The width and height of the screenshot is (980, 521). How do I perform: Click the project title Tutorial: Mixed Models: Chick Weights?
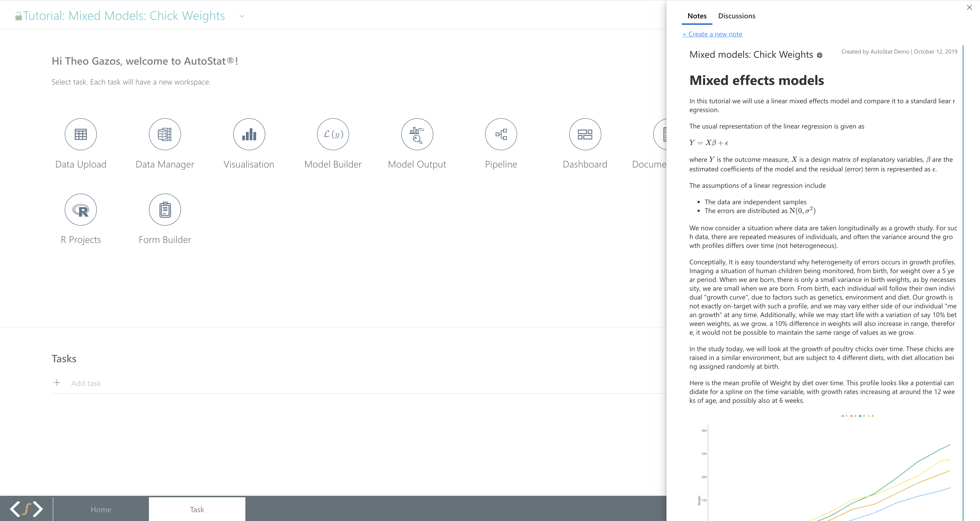124,16
